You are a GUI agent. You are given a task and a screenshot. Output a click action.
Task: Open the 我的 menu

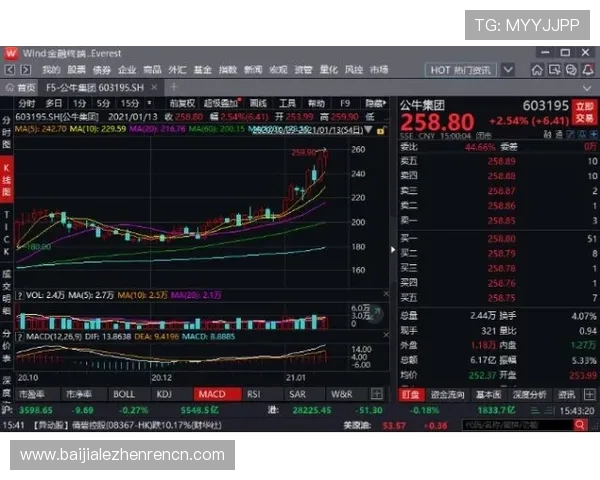point(51,70)
